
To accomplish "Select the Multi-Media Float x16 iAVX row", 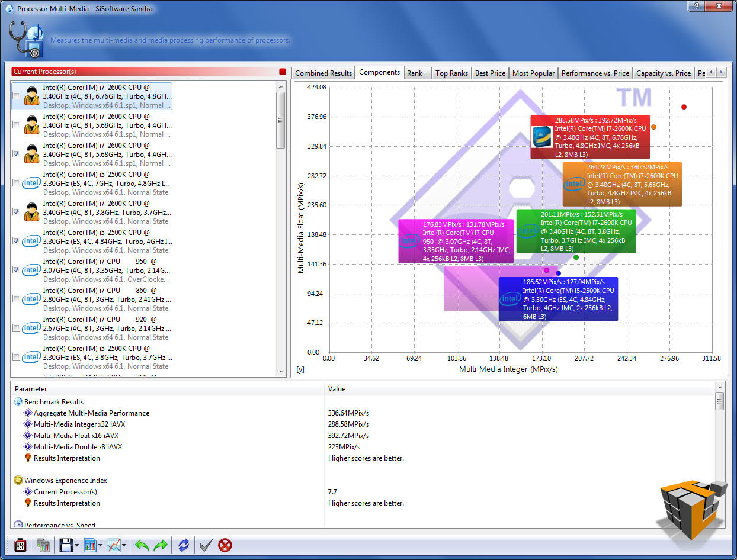I will (364, 436).
